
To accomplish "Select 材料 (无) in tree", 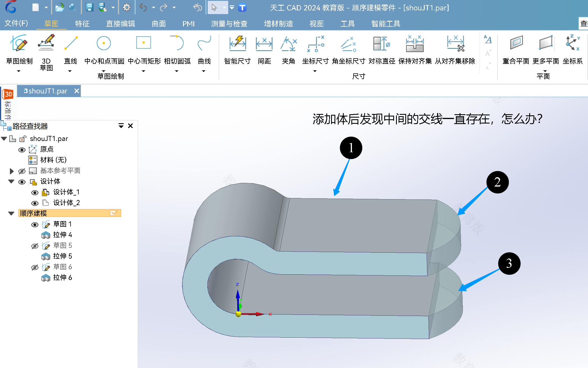I will point(48,160).
